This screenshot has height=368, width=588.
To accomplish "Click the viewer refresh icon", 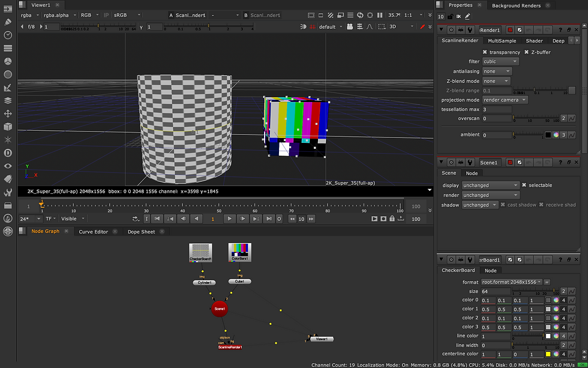I will tap(360, 15).
